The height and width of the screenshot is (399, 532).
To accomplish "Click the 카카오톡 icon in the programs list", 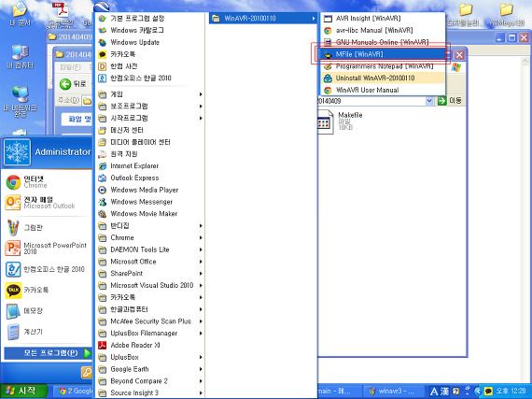I will [102, 54].
